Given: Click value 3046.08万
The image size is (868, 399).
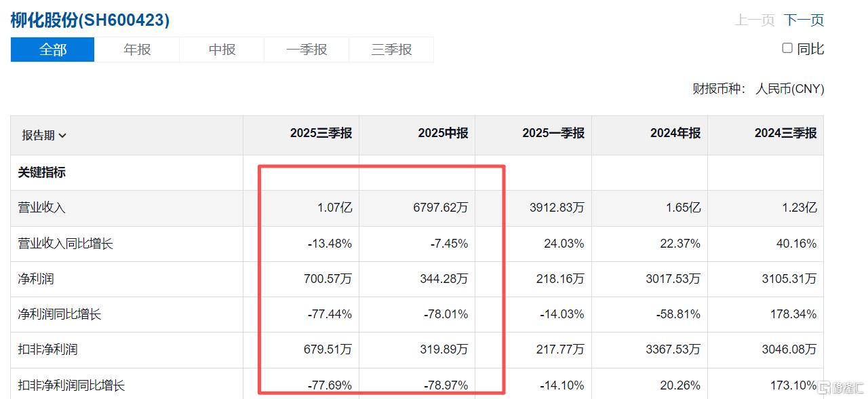Looking at the screenshot, I should click(x=789, y=349).
